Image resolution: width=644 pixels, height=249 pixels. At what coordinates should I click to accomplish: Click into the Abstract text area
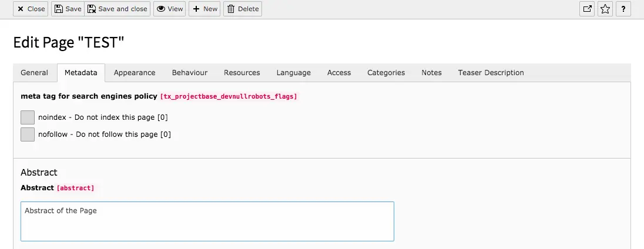coord(207,221)
